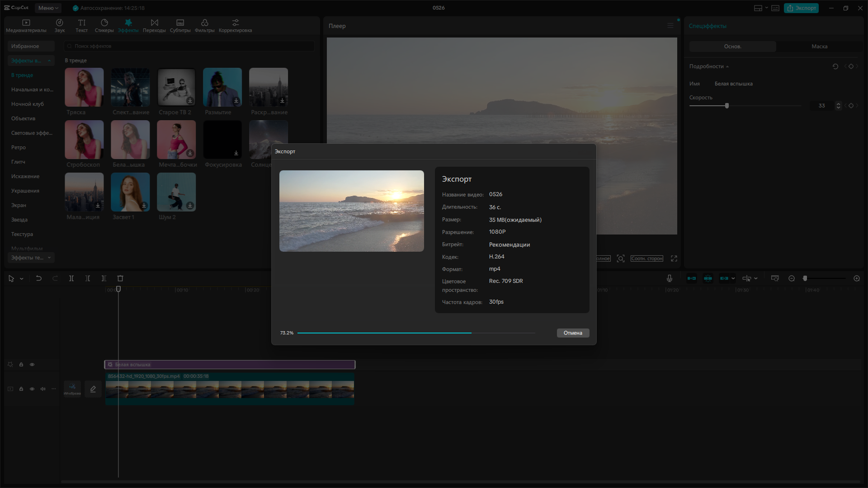The height and width of the screenshot is (488, 868).
Task: Toggle the linkage chain button
Action: (724, 278)
